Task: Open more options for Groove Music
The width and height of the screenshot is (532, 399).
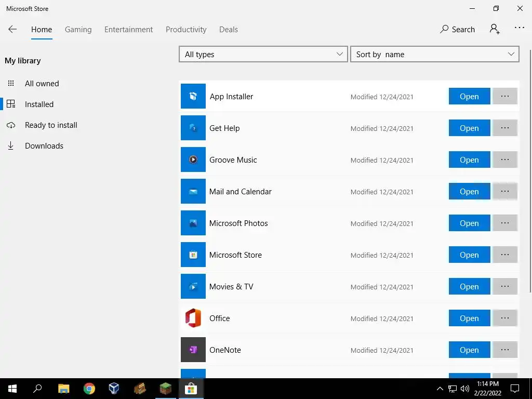Action: (505, 159)
